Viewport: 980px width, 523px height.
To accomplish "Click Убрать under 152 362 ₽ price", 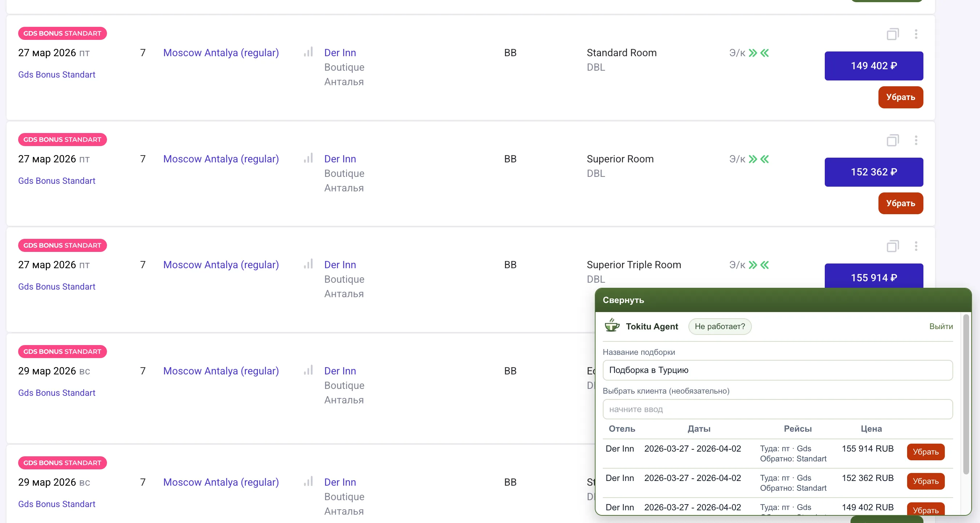I will tap(900, 203).
